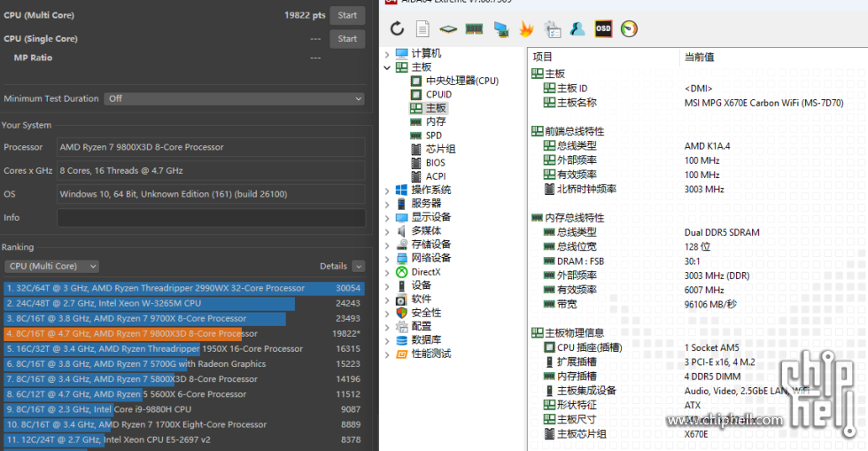Click the Info input field
Screen dimensions: 868x451
coord(211,218)
